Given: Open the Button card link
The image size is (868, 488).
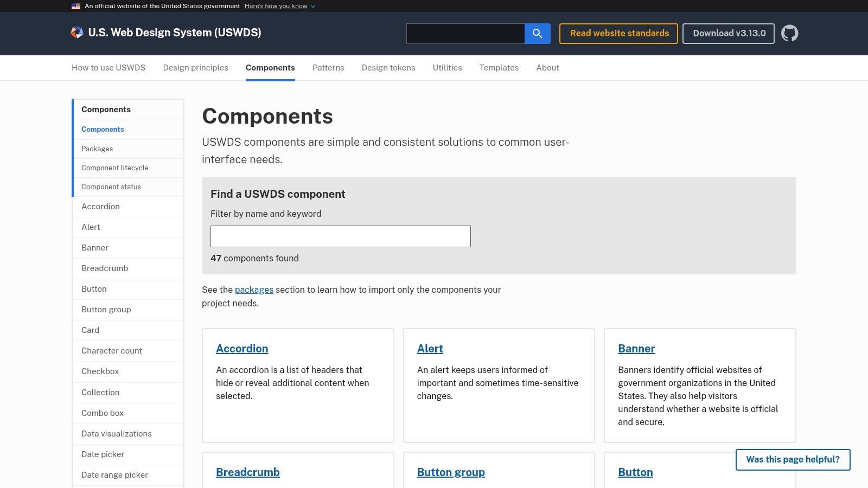Looking at the screenshot, I should pos(635,472).
